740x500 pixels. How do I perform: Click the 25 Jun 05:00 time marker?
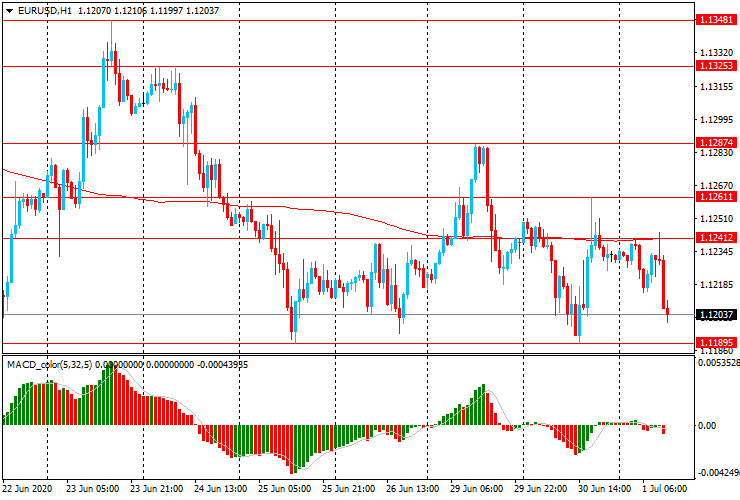(285, 488)
